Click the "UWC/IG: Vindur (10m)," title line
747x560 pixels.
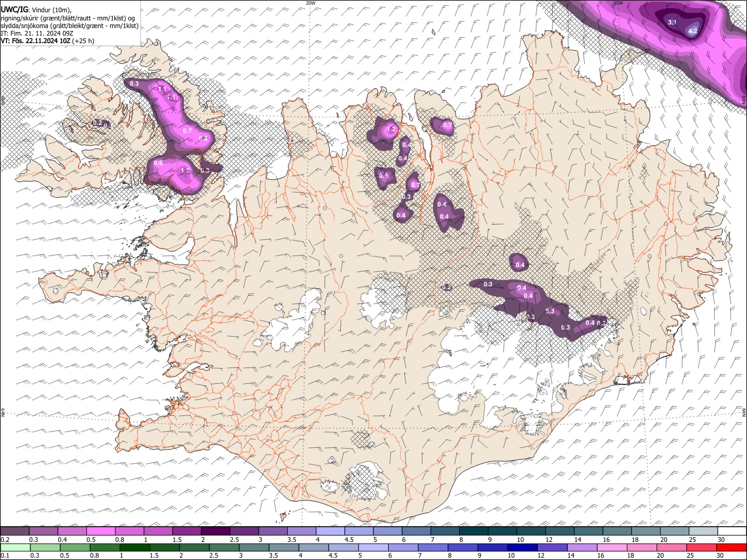coord(36,9)
